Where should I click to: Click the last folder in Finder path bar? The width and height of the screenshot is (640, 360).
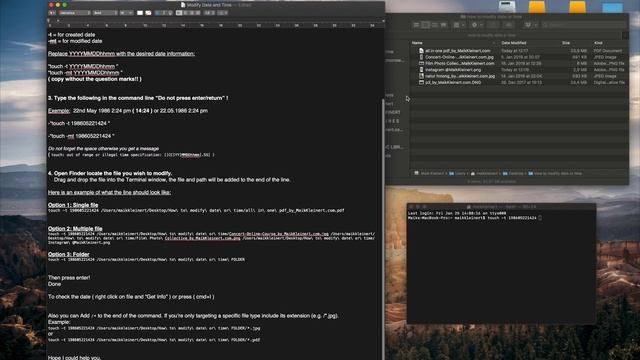[555, 173]
